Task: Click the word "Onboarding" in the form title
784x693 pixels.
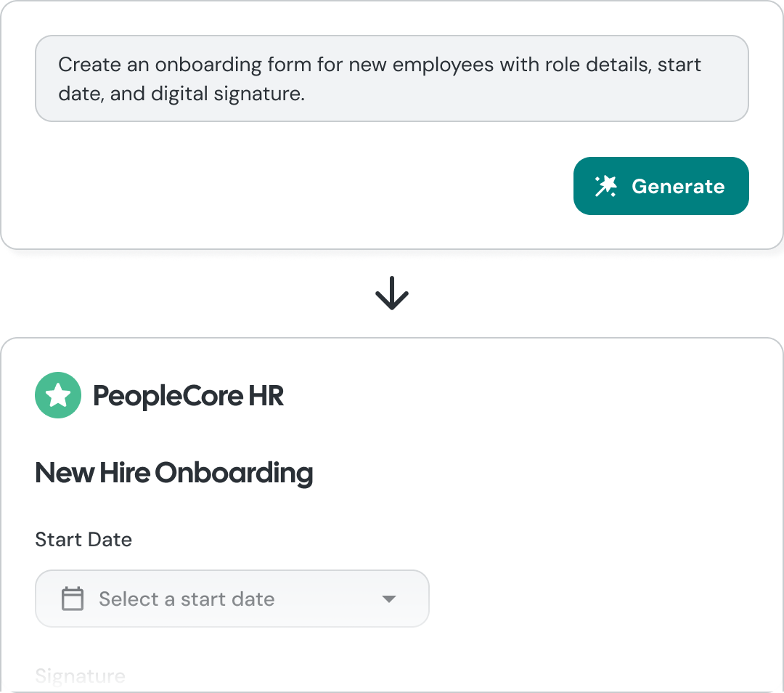Action: [x=234, y=473]
